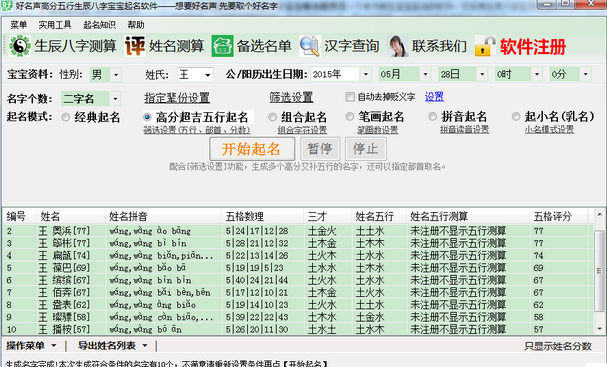The height and width of the screenshot is (367, 607).
Task: Open 备选名单 toolbar label
Action: 264,46
